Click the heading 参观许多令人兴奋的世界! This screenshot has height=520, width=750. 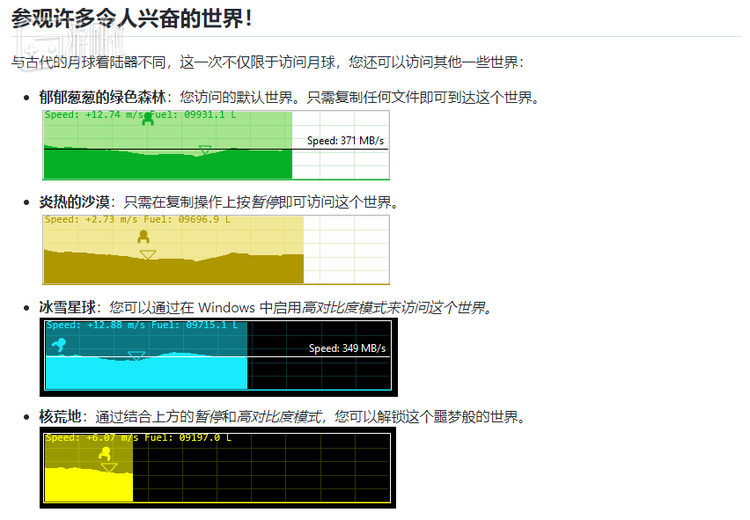131,18
